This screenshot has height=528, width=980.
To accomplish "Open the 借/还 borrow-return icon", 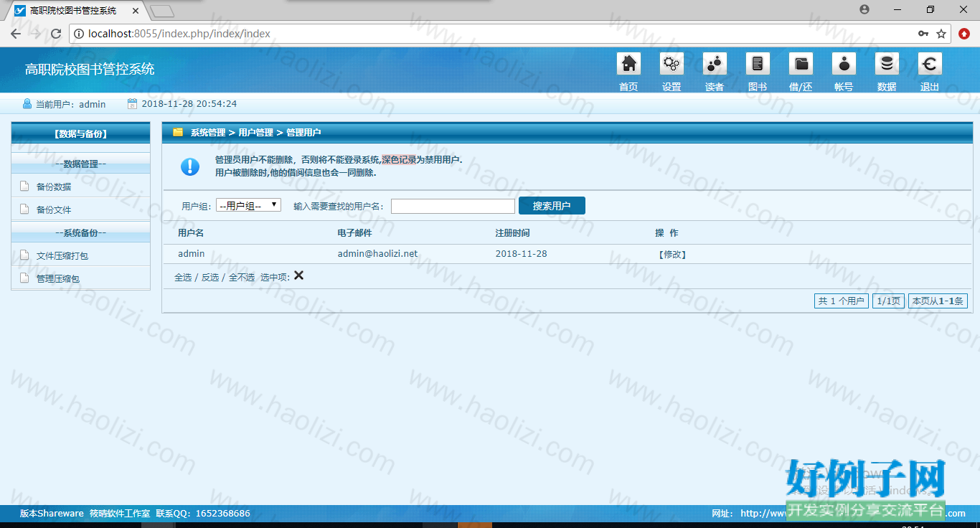I will point(801,64).
